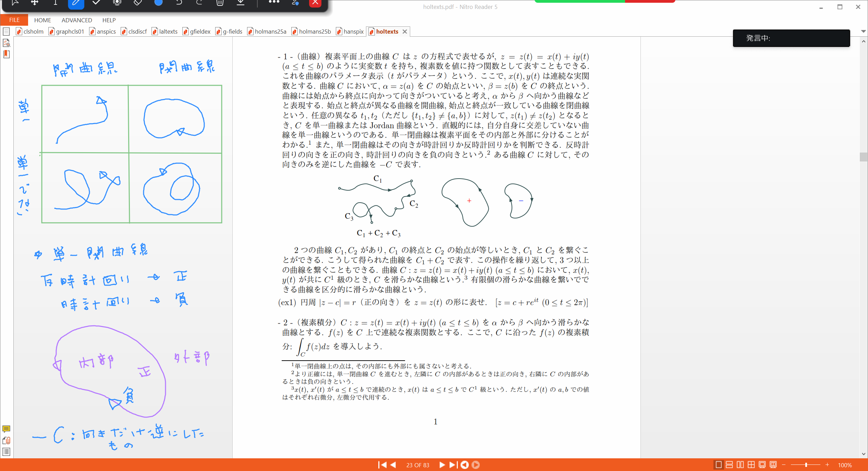Click the scroll-down chevron above the scrollbar
Screen dimensions: 868x471
(x=864, y=31)
